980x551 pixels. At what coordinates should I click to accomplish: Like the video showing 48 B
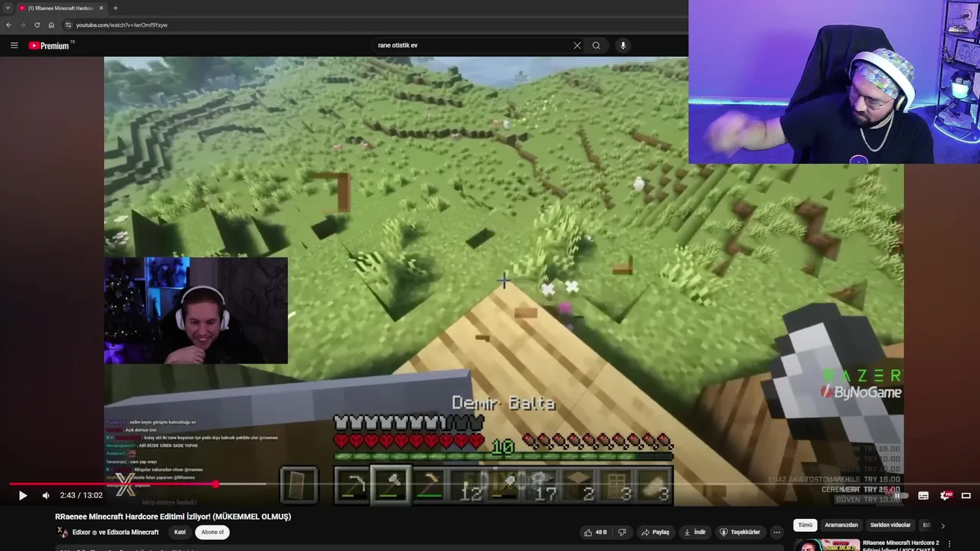click(596, 532)
